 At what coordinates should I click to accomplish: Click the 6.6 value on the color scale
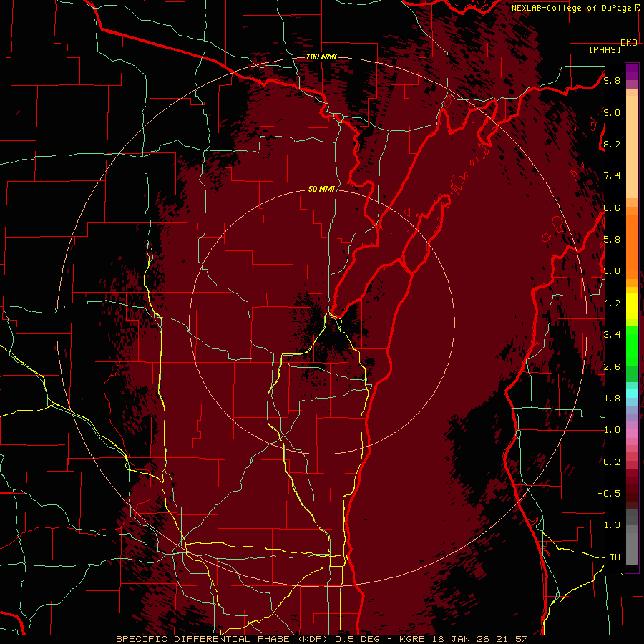pyautogui.click(x=612, y=208)
